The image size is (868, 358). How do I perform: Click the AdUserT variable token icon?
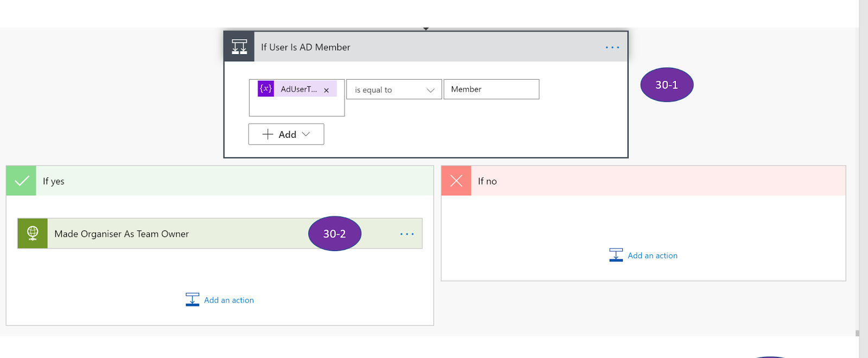coord(266,89)
